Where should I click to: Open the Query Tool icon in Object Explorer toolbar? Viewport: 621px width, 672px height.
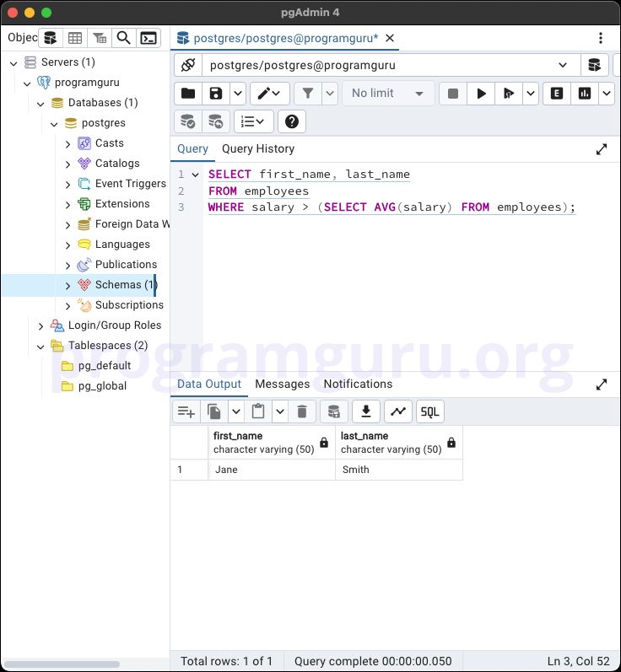pos(51,38)
